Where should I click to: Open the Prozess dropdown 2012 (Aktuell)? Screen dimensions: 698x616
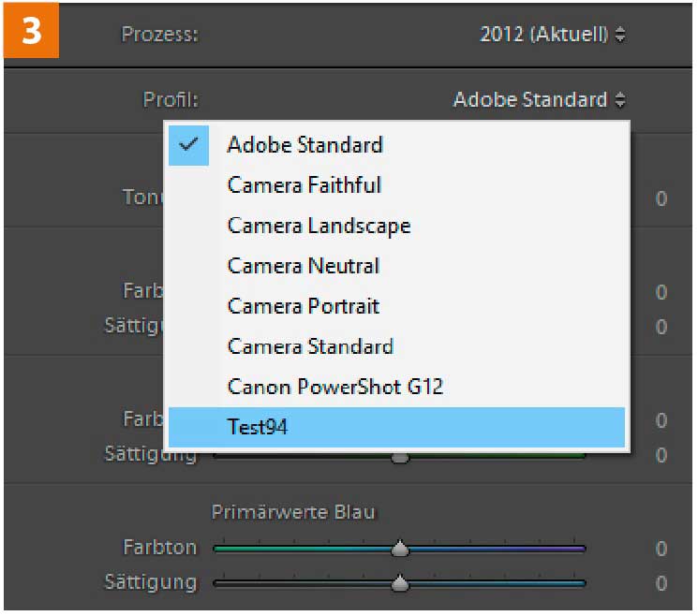pyautogui.click(x=552, y=36)
